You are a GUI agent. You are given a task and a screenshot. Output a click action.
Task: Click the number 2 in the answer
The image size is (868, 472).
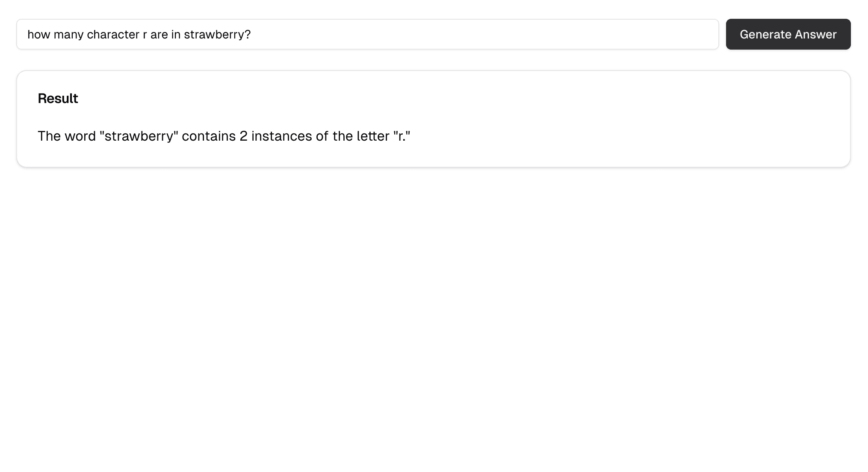coord(244,136)
